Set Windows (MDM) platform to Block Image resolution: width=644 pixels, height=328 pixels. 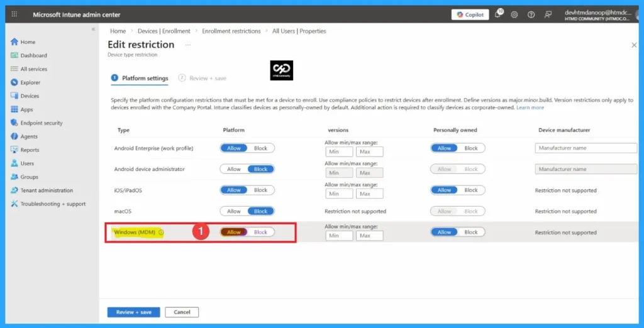(261, 232)
